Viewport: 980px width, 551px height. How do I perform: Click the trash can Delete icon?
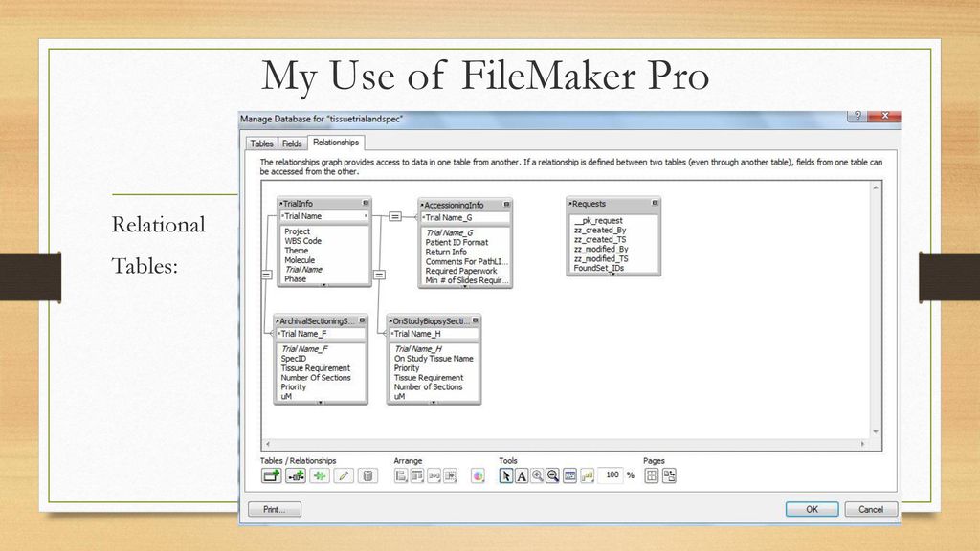pos(367,476)
